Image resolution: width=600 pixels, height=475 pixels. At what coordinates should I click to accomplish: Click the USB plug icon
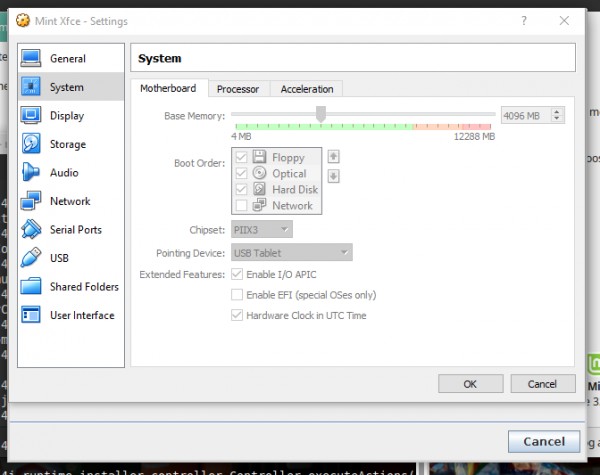[x=31, y=258]
